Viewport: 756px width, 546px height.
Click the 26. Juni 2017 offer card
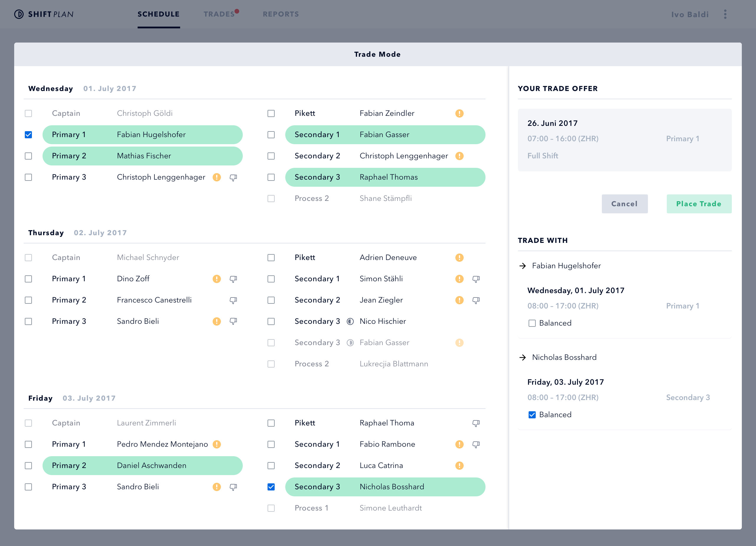pyautogui.click(x=624, y=140)
